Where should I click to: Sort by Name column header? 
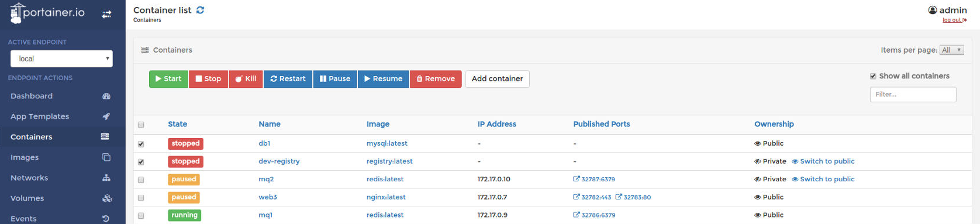coord(270,124)
